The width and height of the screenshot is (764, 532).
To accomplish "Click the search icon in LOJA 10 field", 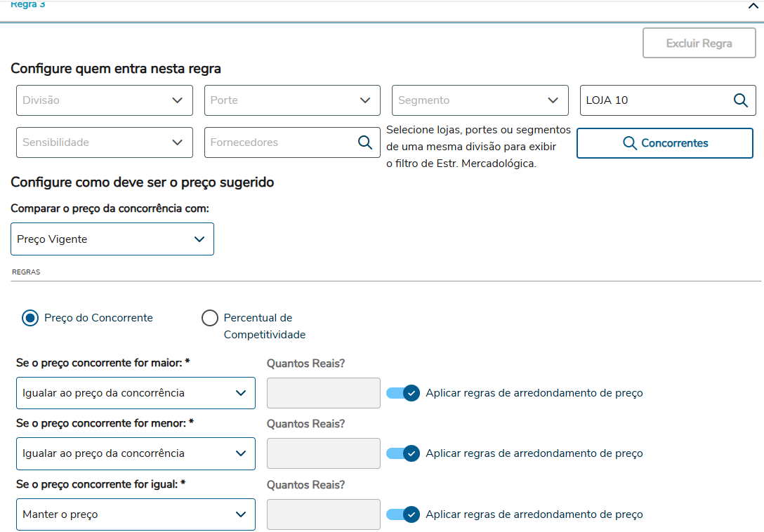I will (x=740, y=100).
